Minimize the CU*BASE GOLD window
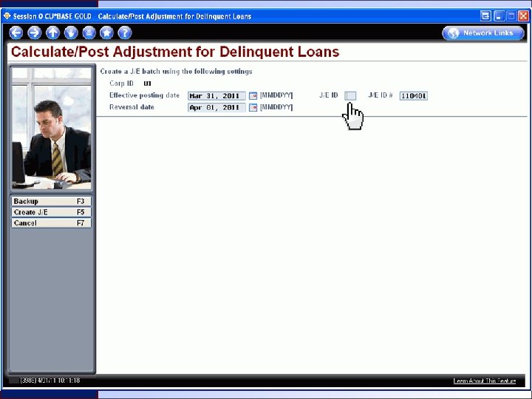 coord(499,16)
